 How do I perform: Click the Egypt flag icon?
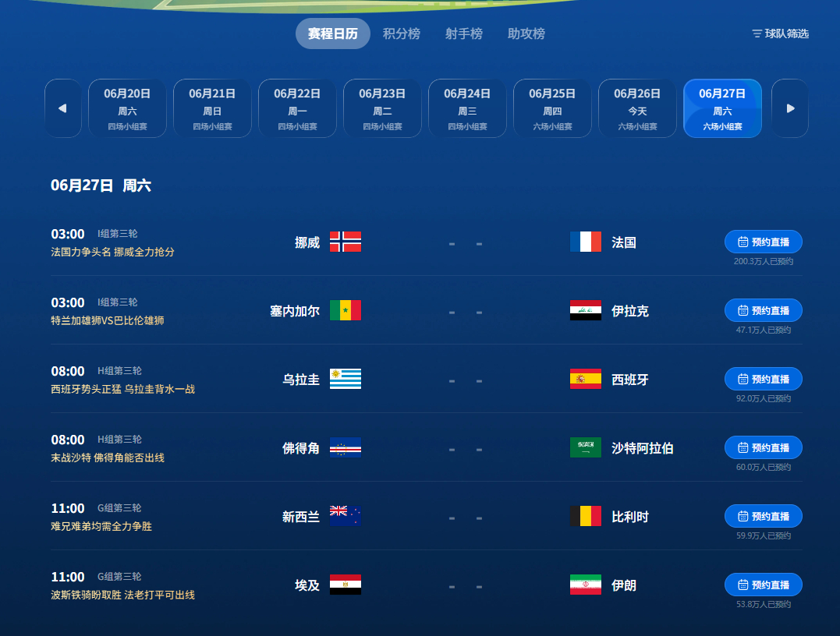tap(345, 585)
